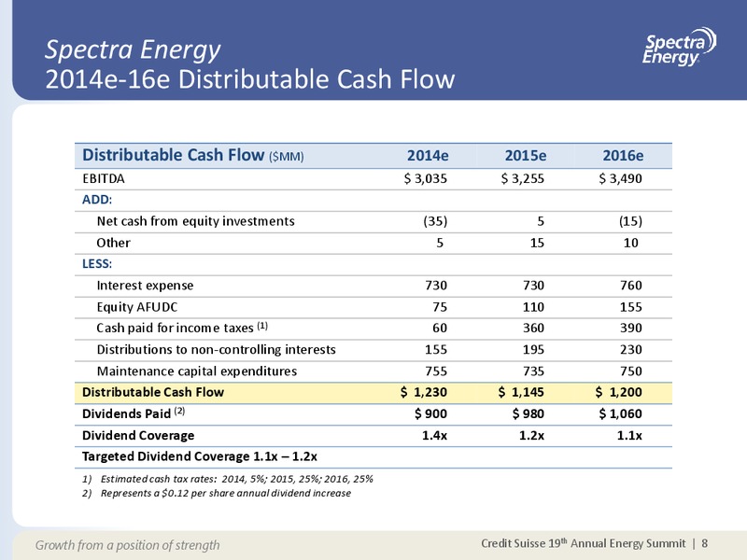
Task: Click the 2015e dividend coverage 1.2x value
Action: coord(532,435)
